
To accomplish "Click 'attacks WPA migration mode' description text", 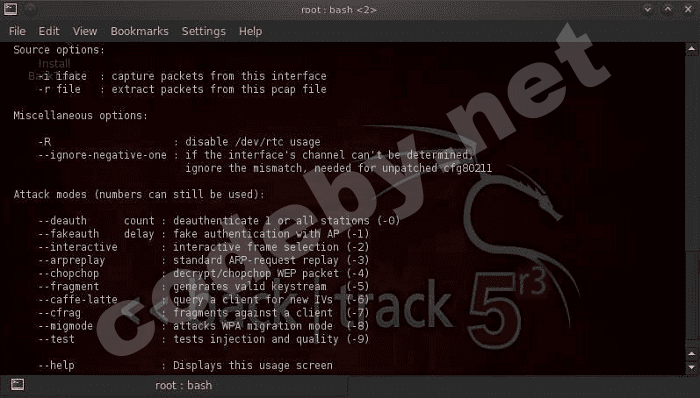I will [x=253, y=326].
